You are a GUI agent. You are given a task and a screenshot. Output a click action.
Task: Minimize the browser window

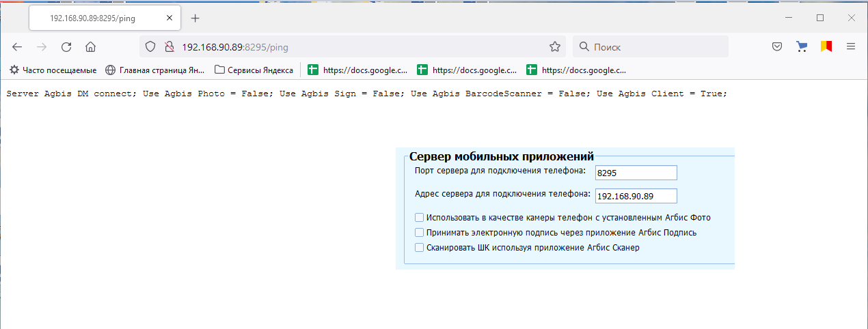(x=788, y=18)
